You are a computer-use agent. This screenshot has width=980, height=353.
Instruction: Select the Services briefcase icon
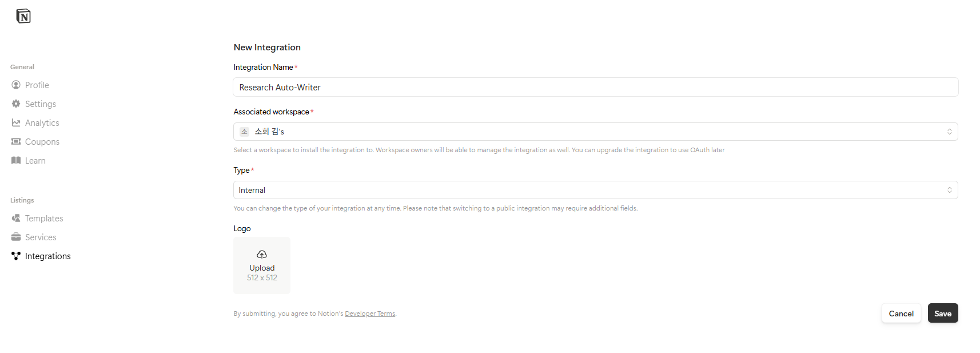(x=16, y=237)
